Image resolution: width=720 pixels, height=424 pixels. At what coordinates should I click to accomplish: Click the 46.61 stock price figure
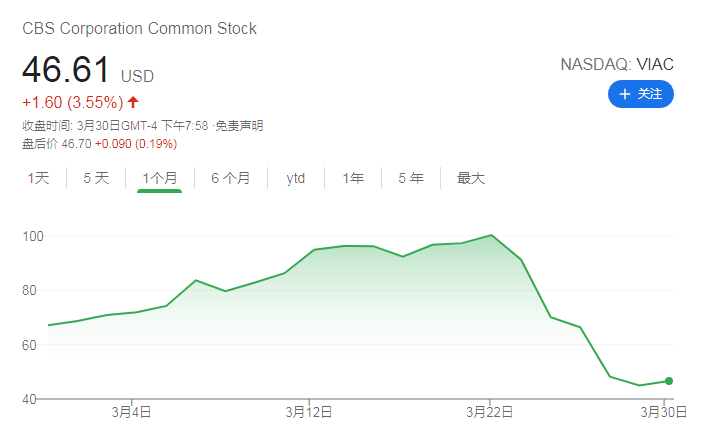click(66, 71)
